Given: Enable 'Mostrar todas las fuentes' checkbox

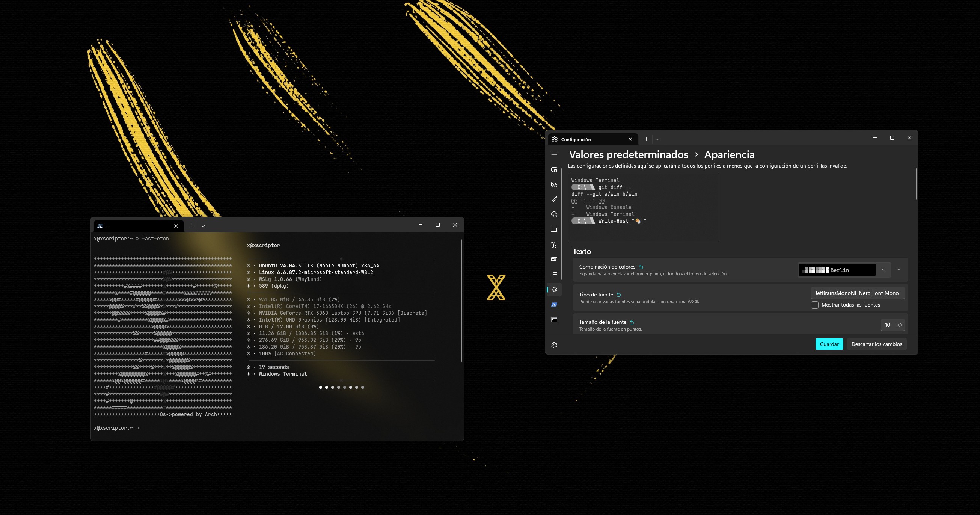Looking at the screenshot, I should click(x=814, y=305).
